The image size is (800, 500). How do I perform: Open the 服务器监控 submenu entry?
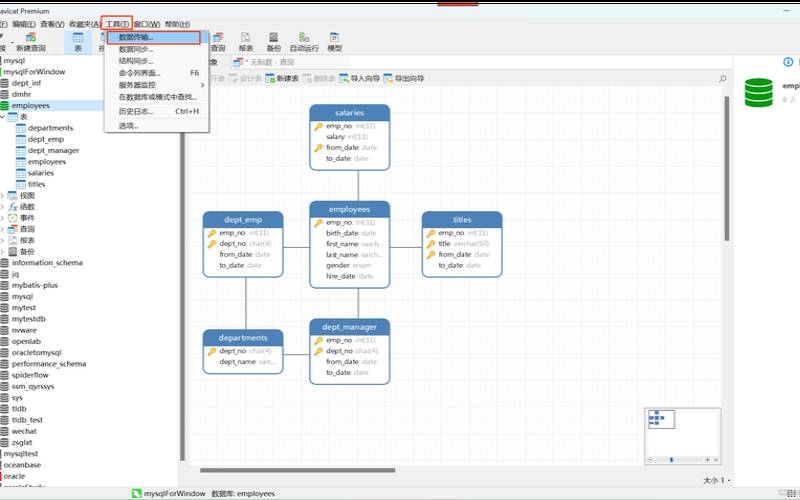coord(141,85)
